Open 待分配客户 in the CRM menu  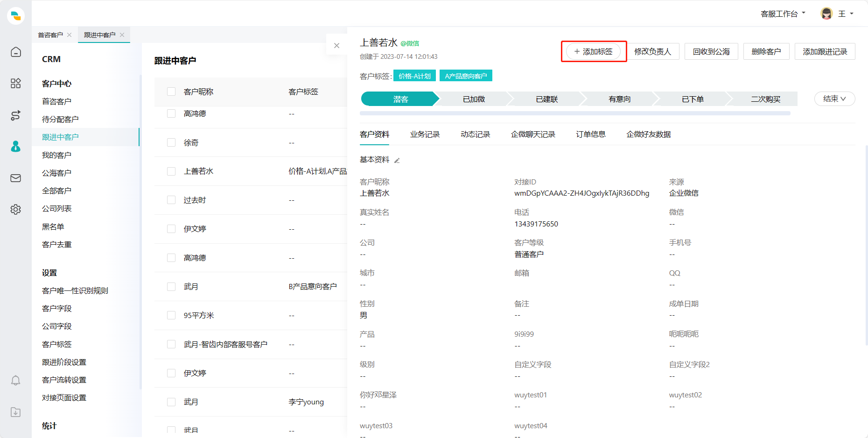(x=61, y=119)
